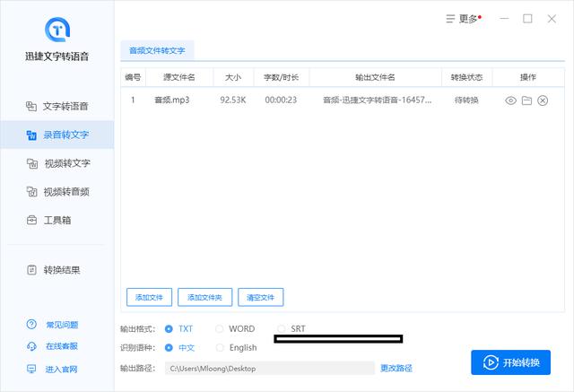The image size is (574, 392).
Task: Click the 添加文件夹 button
Action: [204, 297]
